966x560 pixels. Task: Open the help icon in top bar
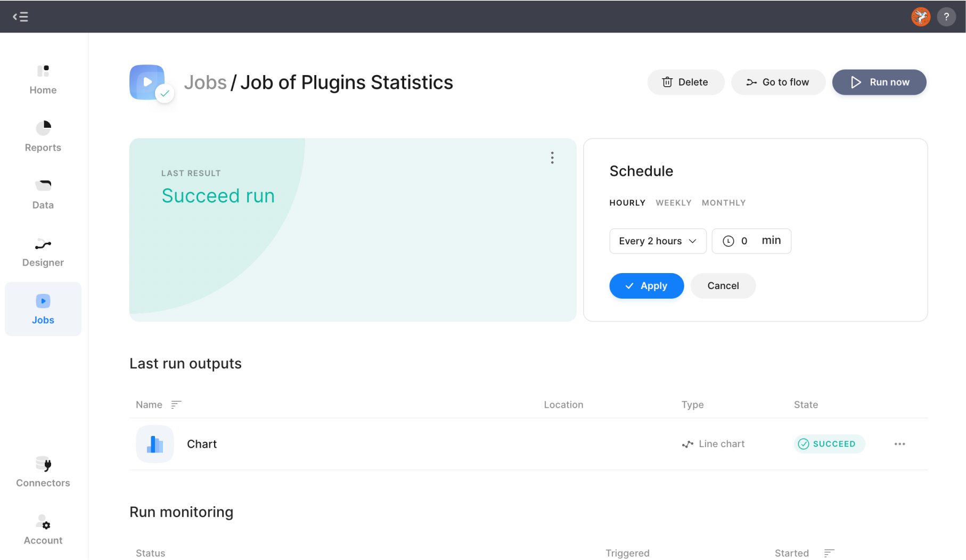[x=946, y=17]
